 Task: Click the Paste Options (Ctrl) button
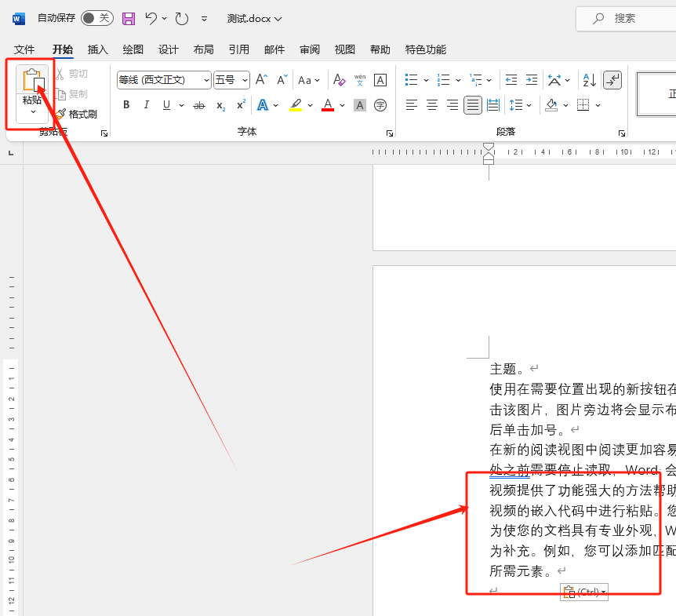click(x=584, y=592)
